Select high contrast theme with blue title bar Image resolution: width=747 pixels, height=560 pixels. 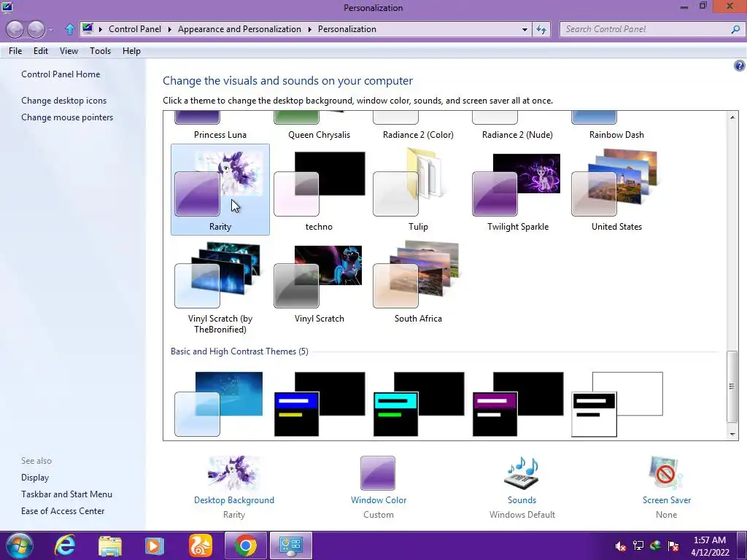(320, 404)
